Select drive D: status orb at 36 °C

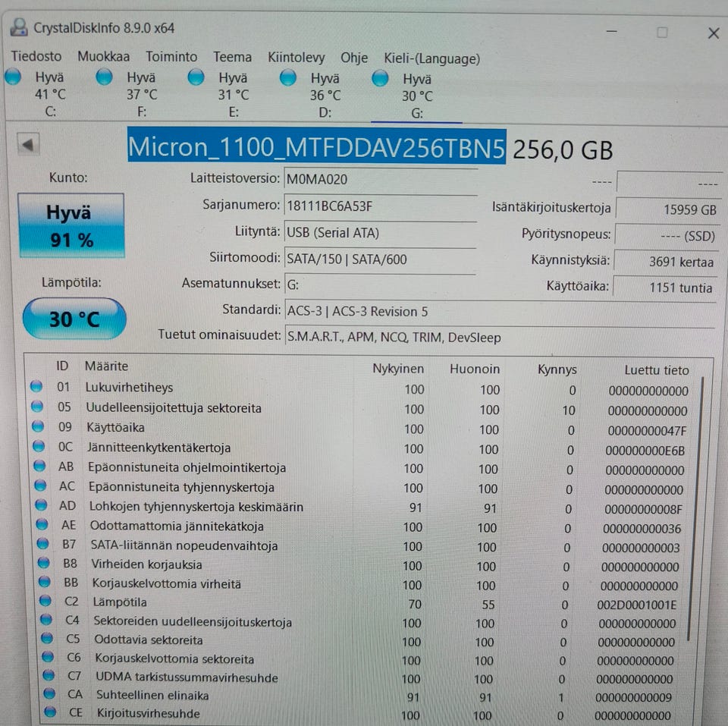click(x=288, y=78)
